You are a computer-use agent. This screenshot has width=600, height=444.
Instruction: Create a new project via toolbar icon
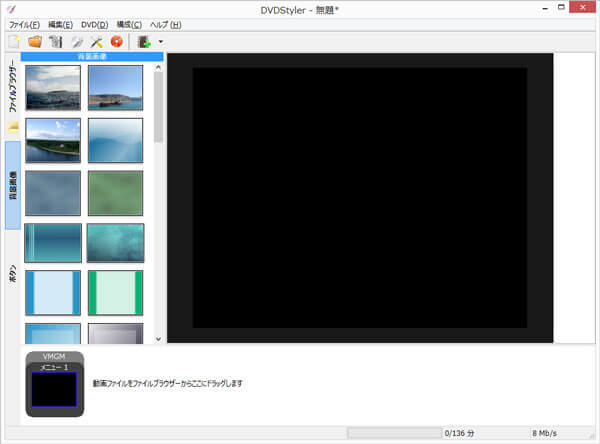click(x=14, y=41)
